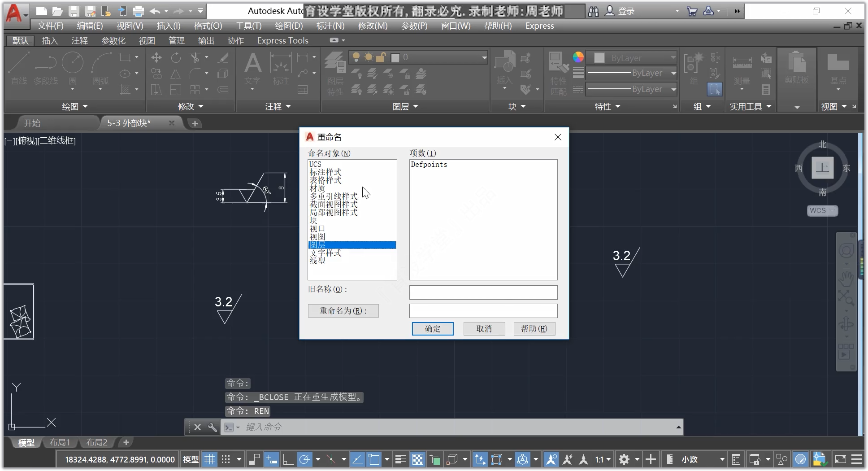Toggle grid display in status bar
The width and height of the screenshot is (868, 471).
click(x=209, y=459)
